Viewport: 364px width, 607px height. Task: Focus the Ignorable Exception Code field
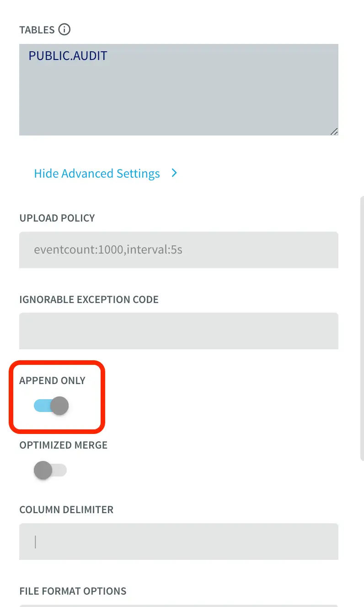point(178,331)
